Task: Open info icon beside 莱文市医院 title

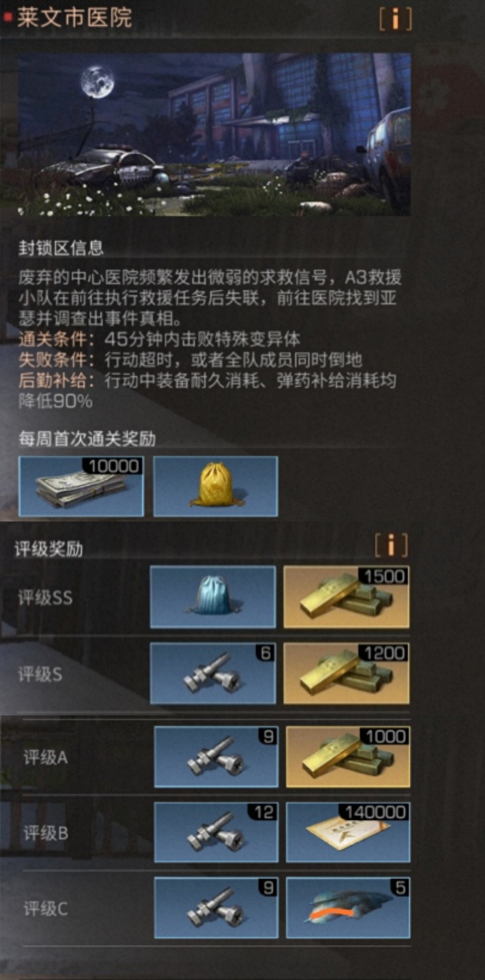Action: [x=396, y=19]
